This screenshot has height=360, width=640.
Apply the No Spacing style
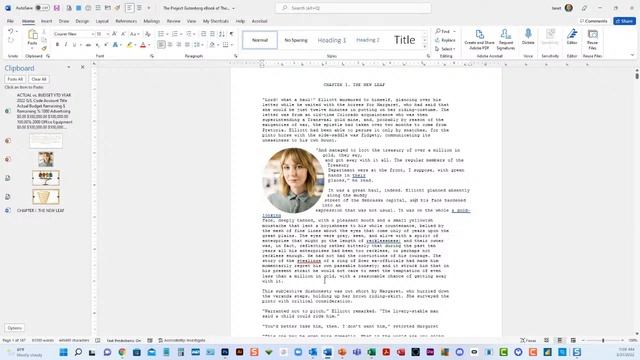pyautogui.click(x=296, y=40)
